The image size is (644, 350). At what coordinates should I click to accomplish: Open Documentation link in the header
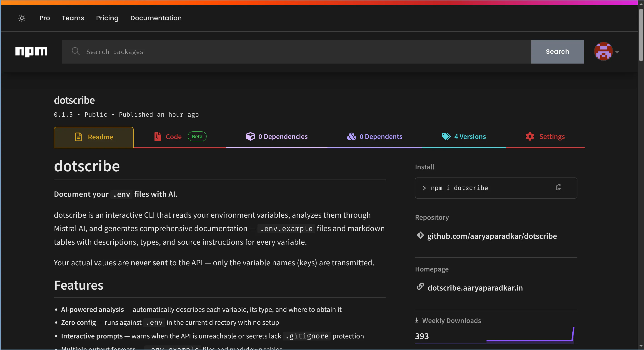point(156,18)
